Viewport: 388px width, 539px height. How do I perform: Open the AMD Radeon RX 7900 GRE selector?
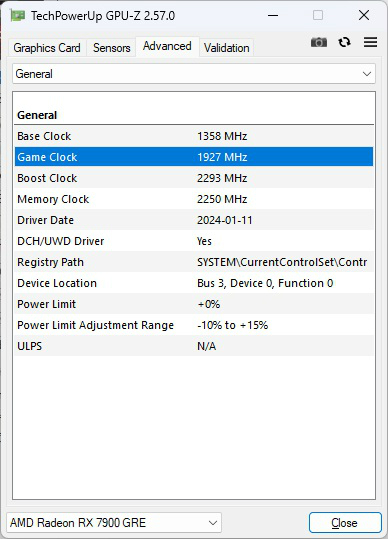coord(114,523)
